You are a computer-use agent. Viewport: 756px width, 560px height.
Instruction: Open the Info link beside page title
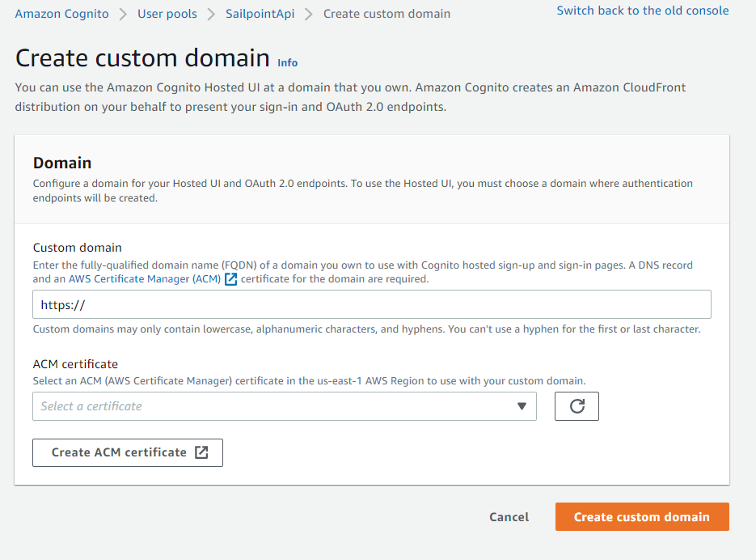click(287, 62)
